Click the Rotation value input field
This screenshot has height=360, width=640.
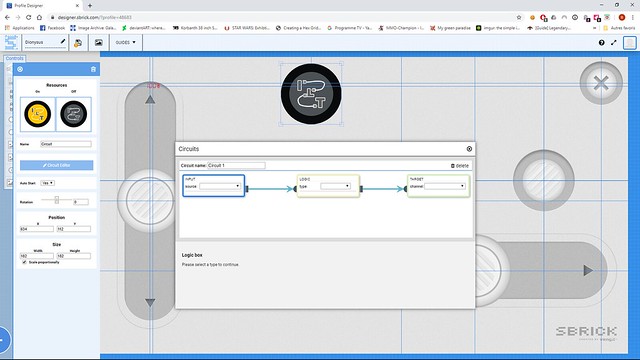[x=81, y=202]
